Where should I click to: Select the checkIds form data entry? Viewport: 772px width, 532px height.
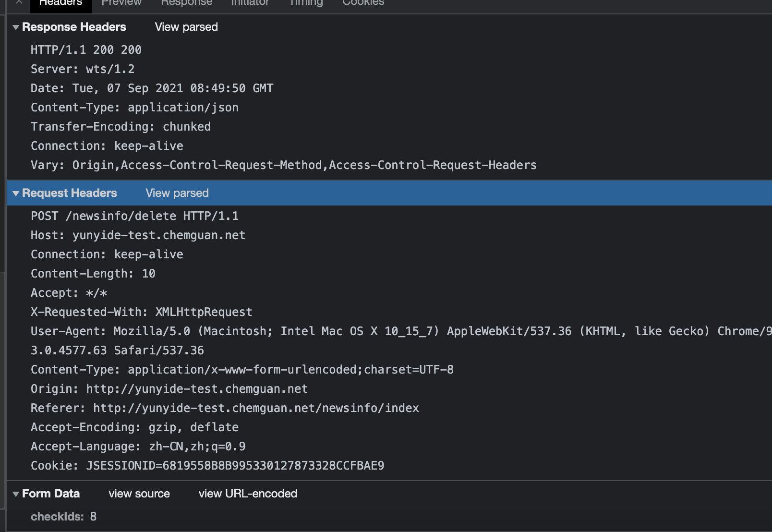click(x=63, y=517)
